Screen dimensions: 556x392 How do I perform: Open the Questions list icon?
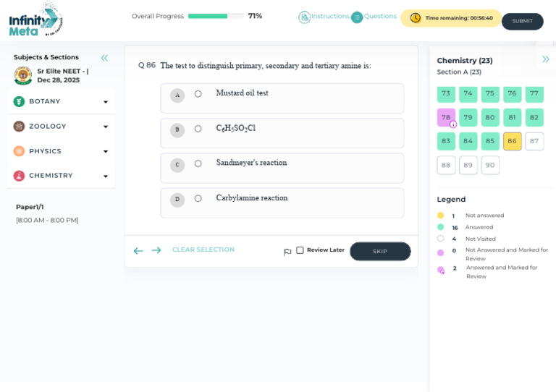(357, 17)
